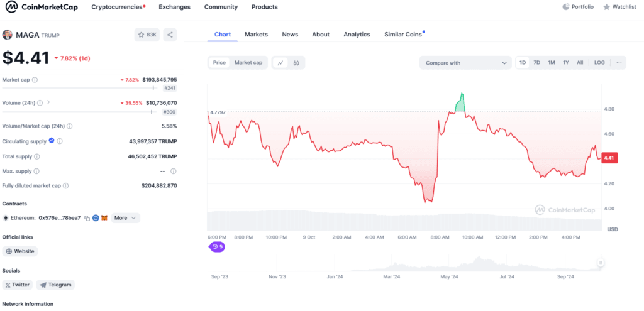Viewport: 644px width, 311px height.
Task: Click the $204,882,870 diluted cap value
Action: coord(159,185)
